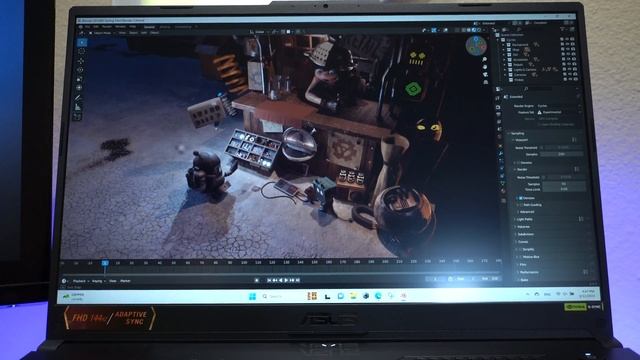Open the Output properties tab icon
The width and height of the screenshot is (640, 360).
pos(498,114)
